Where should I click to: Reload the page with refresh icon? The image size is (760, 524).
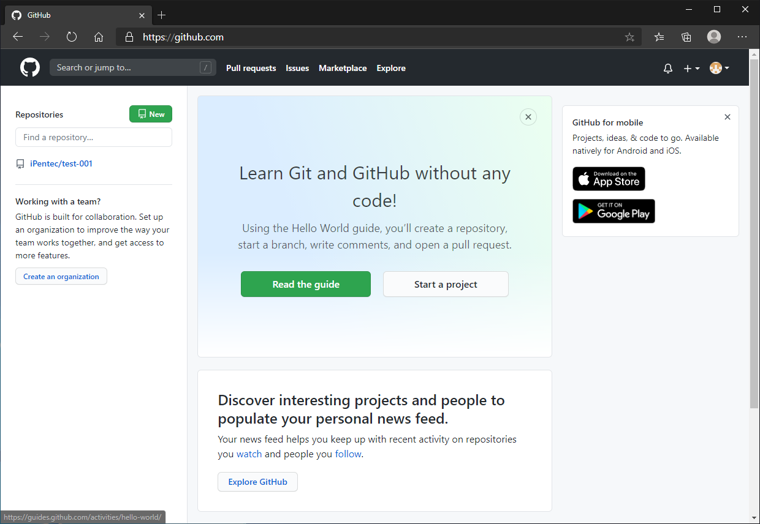[x=72, y=37]
